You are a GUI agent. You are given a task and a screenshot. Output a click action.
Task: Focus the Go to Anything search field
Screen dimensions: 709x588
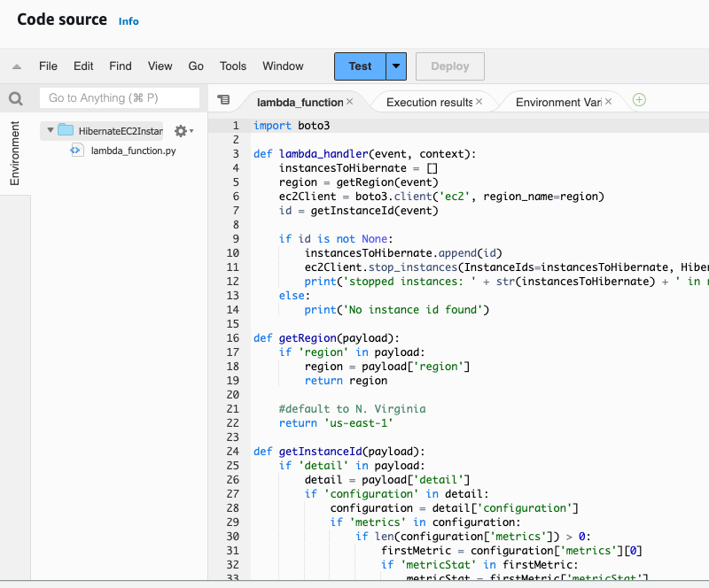[120, 98]
